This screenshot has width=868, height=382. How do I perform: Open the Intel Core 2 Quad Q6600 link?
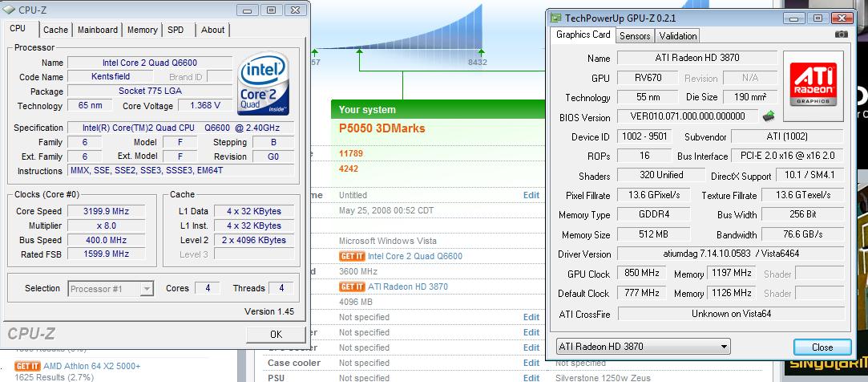click(x=414, y=256)
